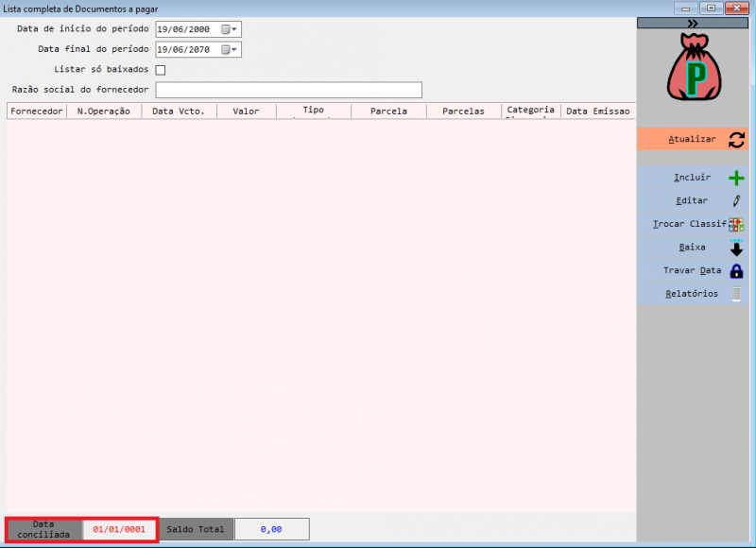The image size is (756, 548).
Task: Open the start date calendar dropdown
Action: coord(230,29)
